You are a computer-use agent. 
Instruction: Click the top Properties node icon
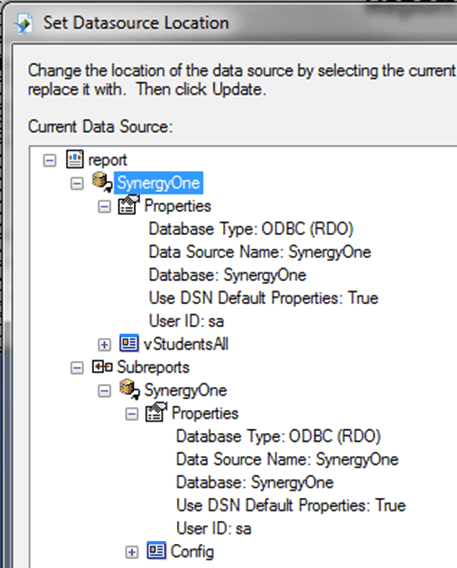pyautogui.click(x=129, y=205)
